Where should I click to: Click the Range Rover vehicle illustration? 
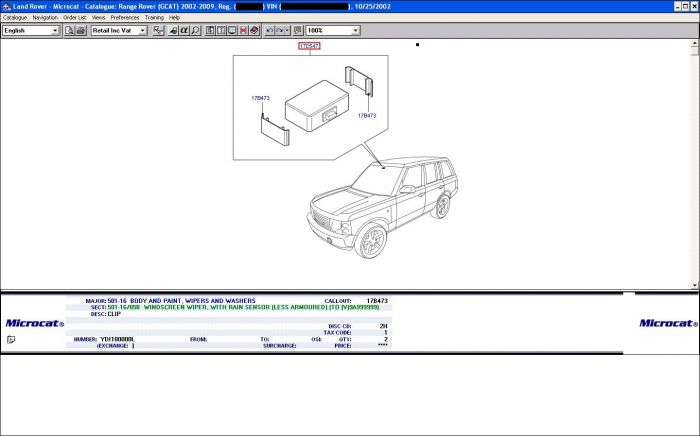[x=382, y=207]
